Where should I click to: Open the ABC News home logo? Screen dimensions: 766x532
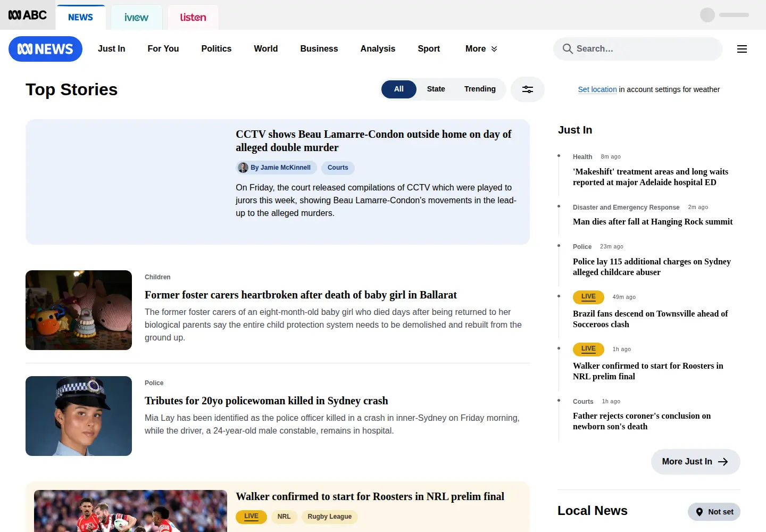coord(45,49)
